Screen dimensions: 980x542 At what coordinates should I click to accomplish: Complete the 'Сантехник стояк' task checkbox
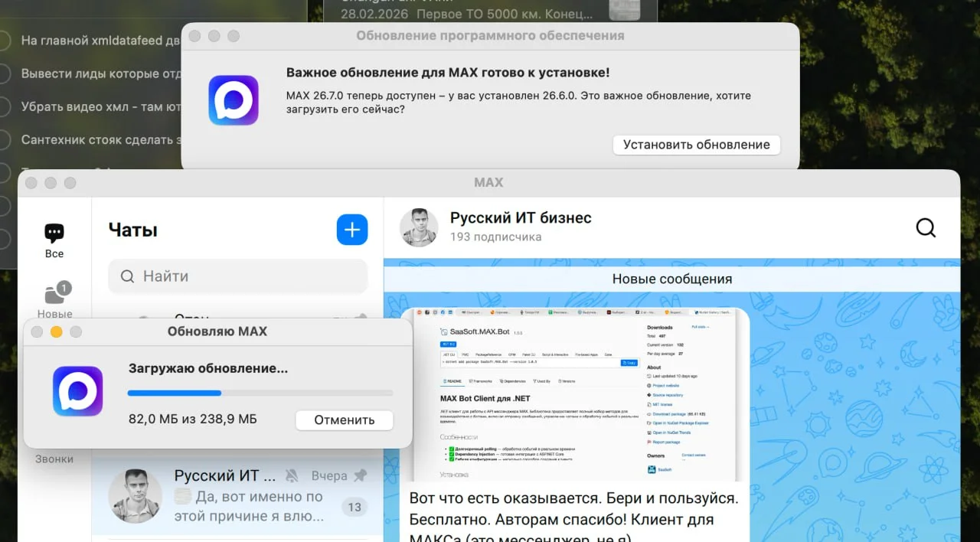[4, 139]
